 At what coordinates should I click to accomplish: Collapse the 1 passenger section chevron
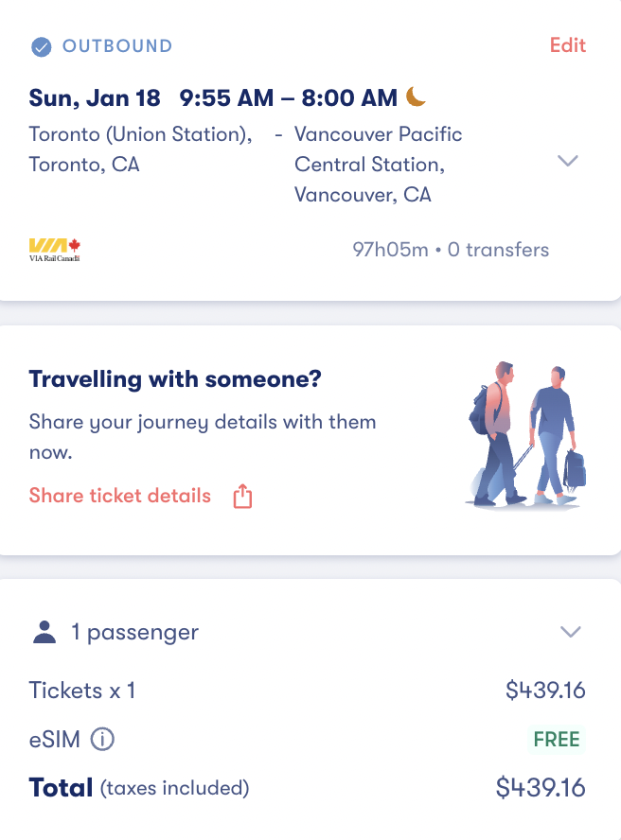pyautogui.click(x=571, y=632)
